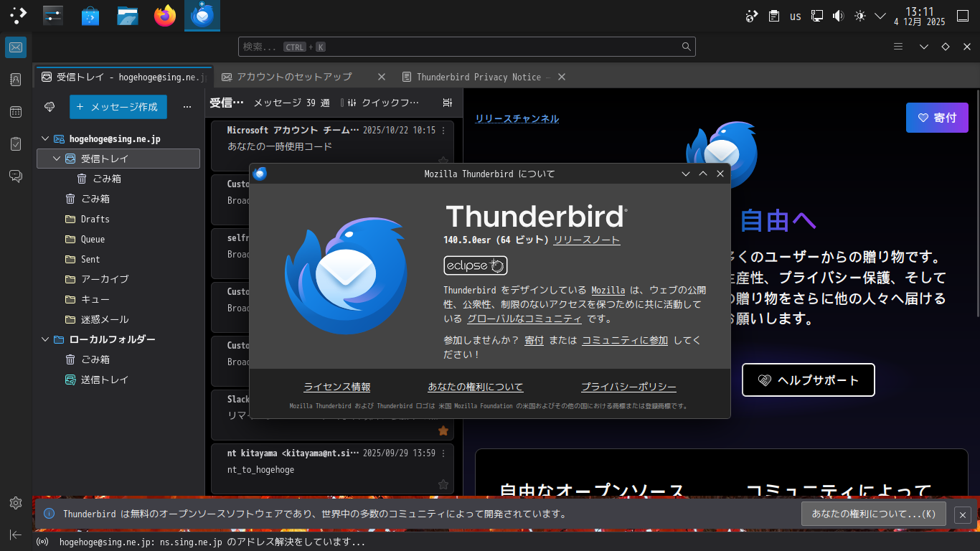Image resolution: width=980 pixels, height=551 pixels.
Task: Collapse the hogehoge@sing.ne.jp account tree
Action: coord(45,138)
